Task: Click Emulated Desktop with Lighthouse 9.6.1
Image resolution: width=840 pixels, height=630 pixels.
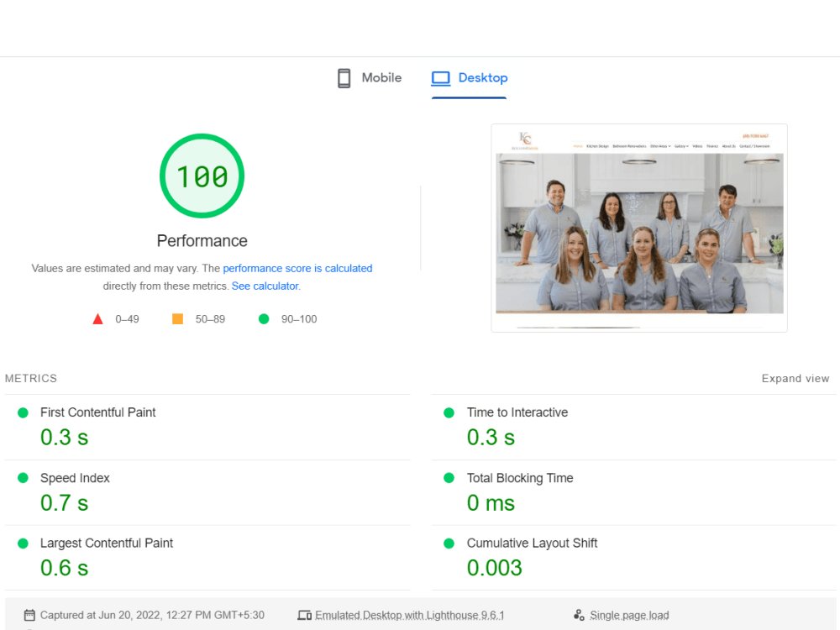Action: click(409, 615)
